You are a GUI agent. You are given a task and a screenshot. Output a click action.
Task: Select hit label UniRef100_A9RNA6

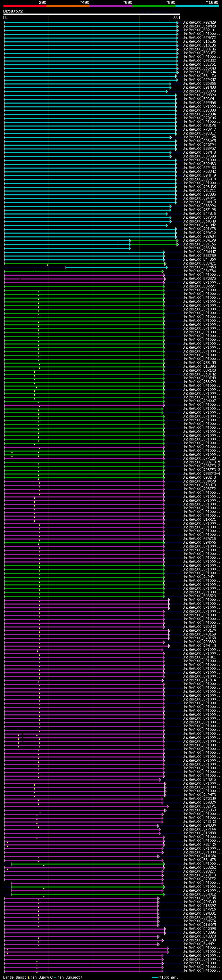coord(199,103)
